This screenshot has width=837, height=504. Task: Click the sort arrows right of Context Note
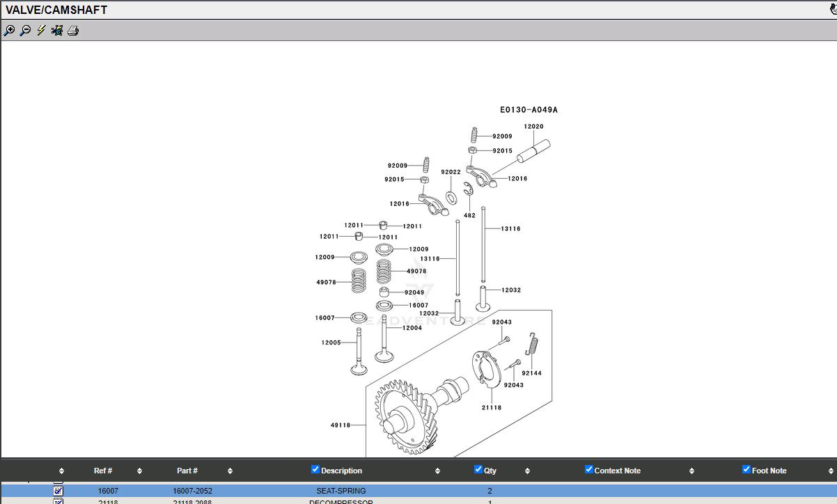coord(691,471)
